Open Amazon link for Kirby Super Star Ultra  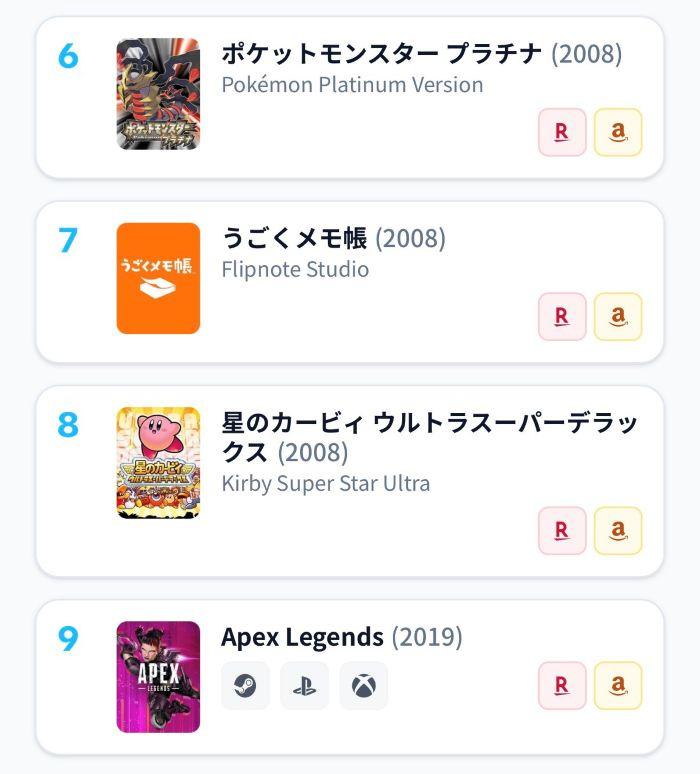pyautogui.click(x=618, y=531)
